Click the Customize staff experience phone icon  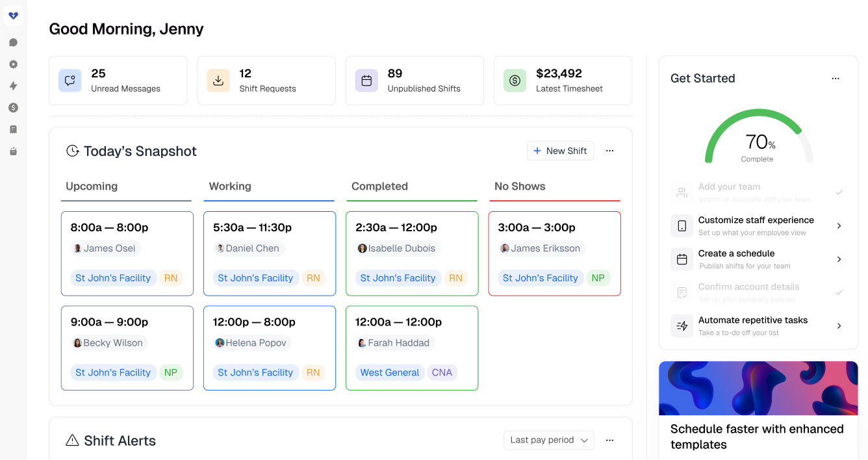682,226
